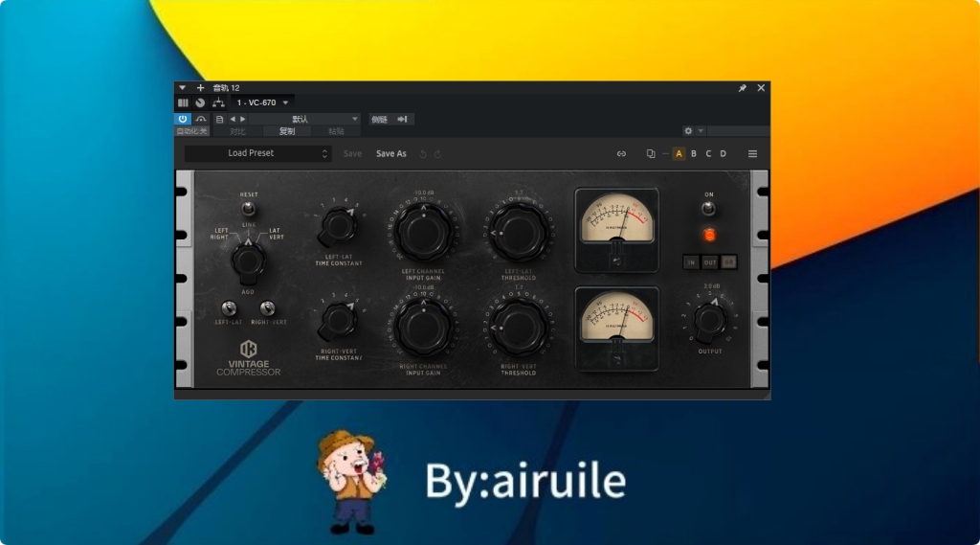The image size is (980, 545).
Task: Click Save As
Action: (x=391, y=153)
